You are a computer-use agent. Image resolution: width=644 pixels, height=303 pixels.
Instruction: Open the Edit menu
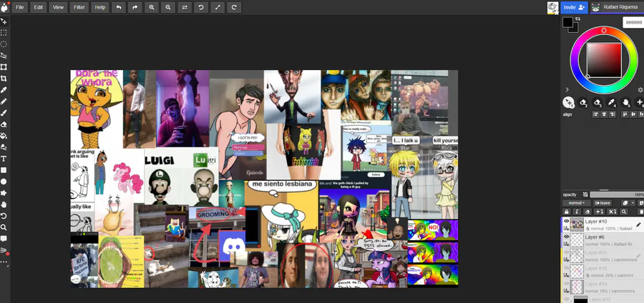[x=38, y=7]
